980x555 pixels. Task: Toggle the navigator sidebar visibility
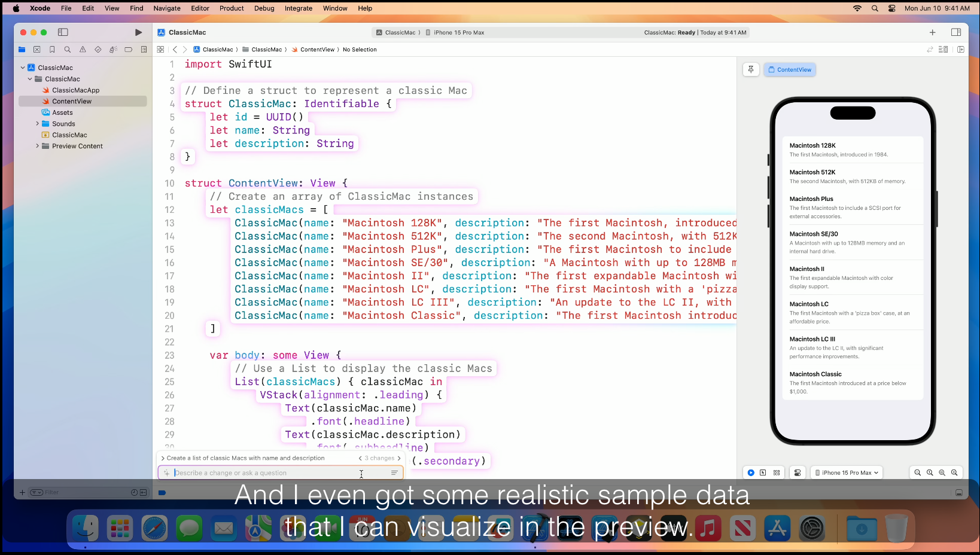coord(63,32)
